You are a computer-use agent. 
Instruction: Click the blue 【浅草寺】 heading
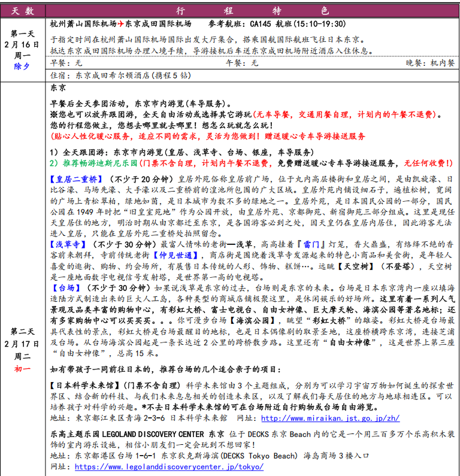click(68, 245)
